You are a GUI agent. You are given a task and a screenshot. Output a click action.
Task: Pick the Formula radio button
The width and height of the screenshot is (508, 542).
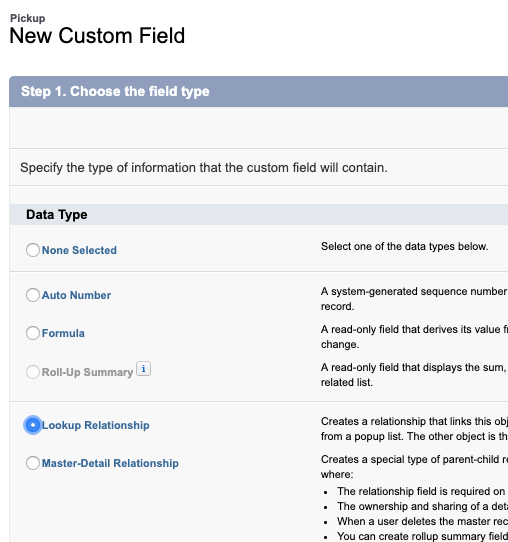[x=33, y=333]
